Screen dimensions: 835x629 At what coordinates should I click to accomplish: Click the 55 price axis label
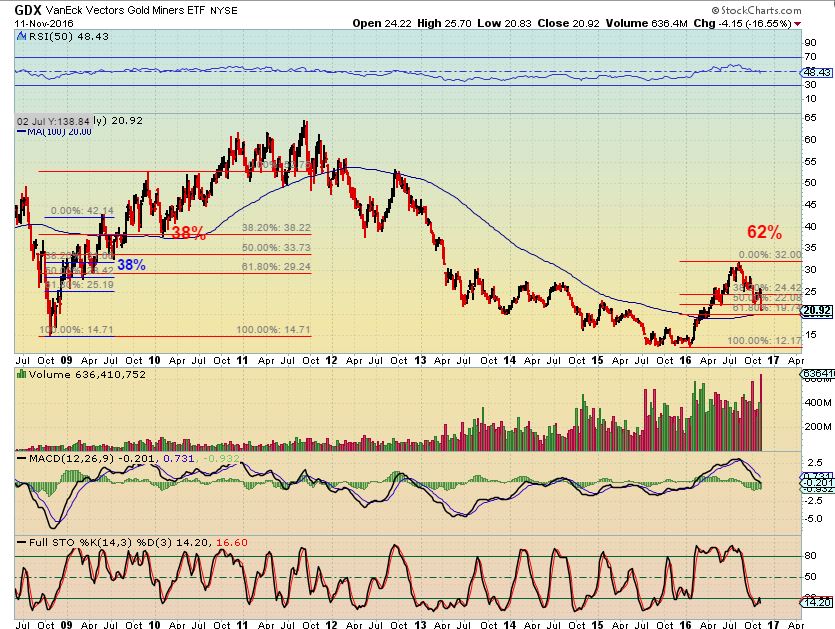(810, 161)
